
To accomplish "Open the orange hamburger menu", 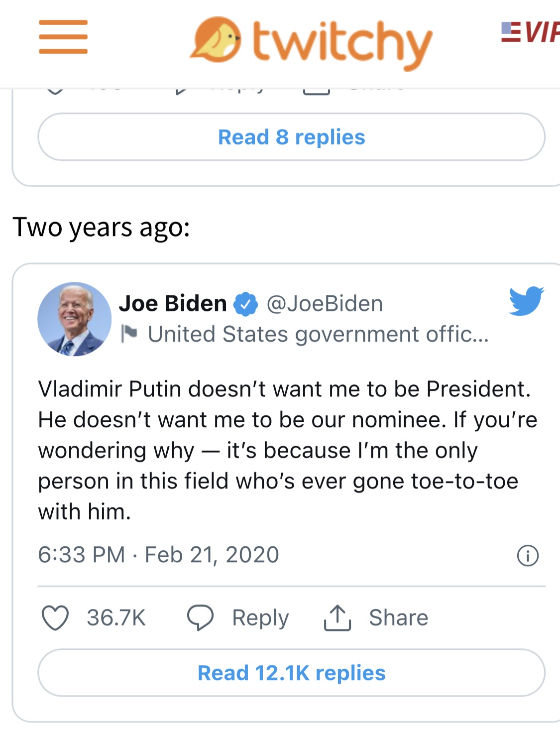I will [x=63, y=37].
